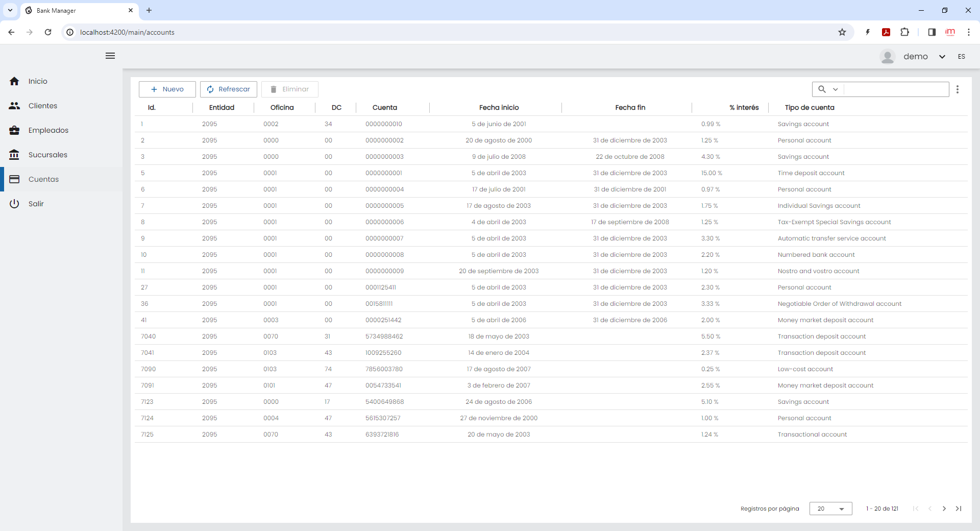Viewport: 980px width, 531px height.
Task: Click Numbered bank account entry
Action: [x=816, y=255]
